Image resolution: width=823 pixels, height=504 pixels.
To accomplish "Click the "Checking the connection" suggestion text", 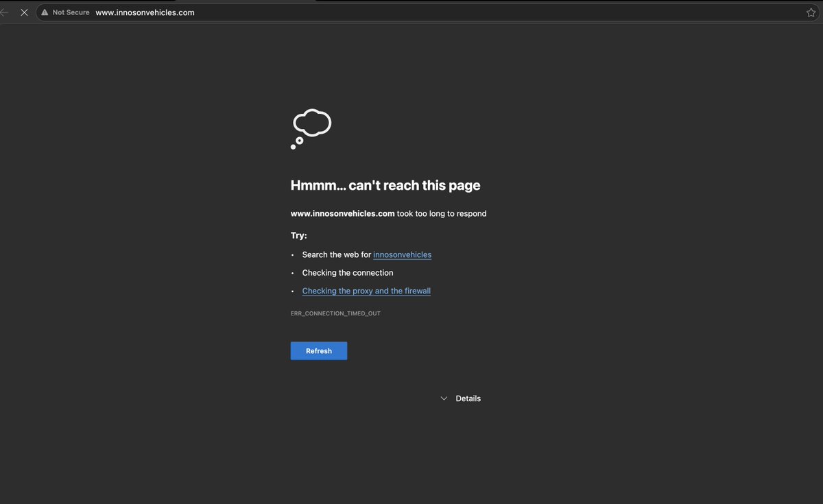I will 348,273.
